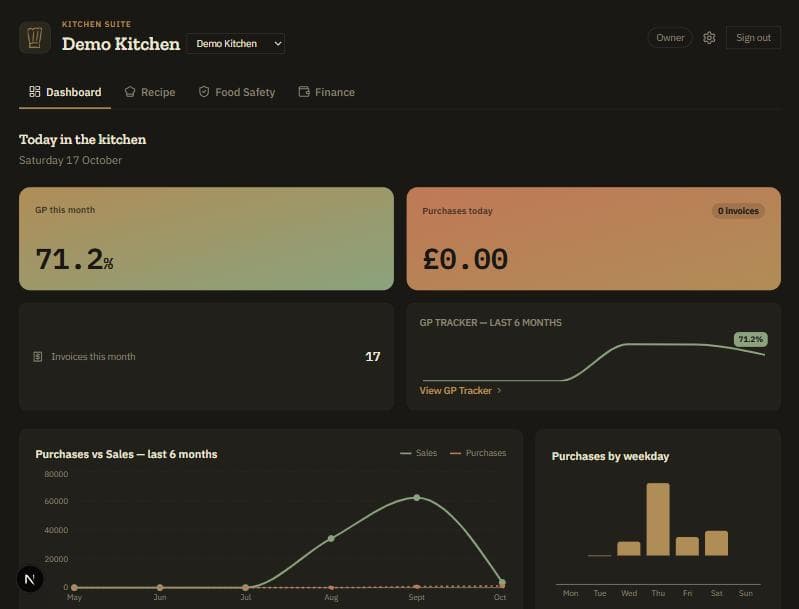Click the Sat bar in weekday chart
799x609 pixels.
point(716,543)
